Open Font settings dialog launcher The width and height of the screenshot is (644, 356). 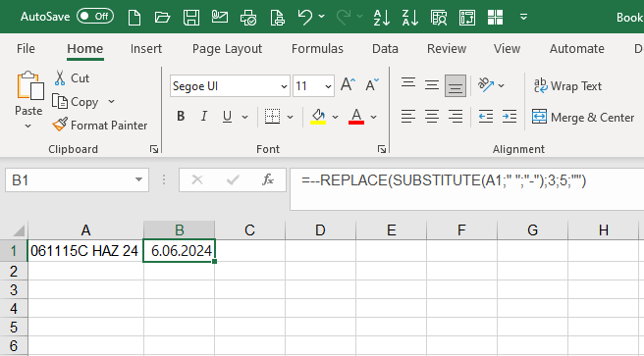click(x=382, y=149)
